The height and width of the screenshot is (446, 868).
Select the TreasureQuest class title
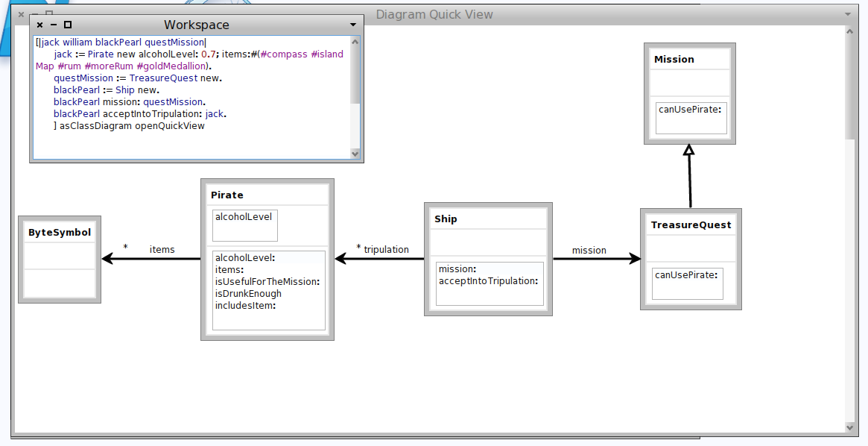click(691, 225)
